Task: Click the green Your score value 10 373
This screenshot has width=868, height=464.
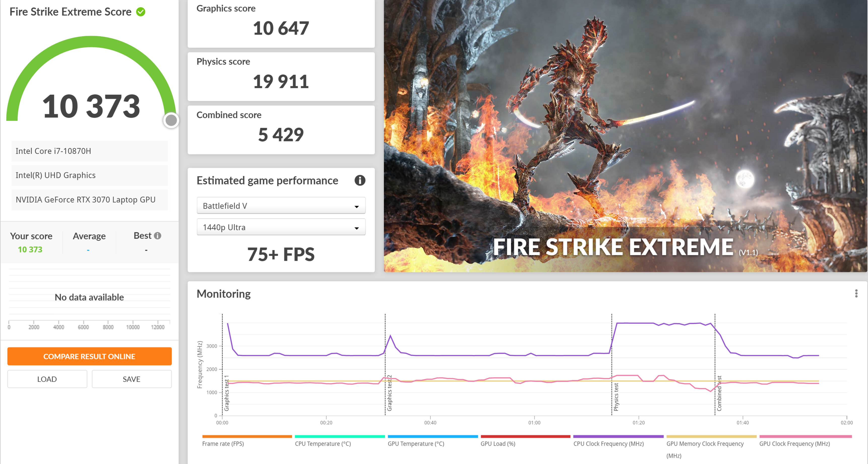Action: click(30, 250)
